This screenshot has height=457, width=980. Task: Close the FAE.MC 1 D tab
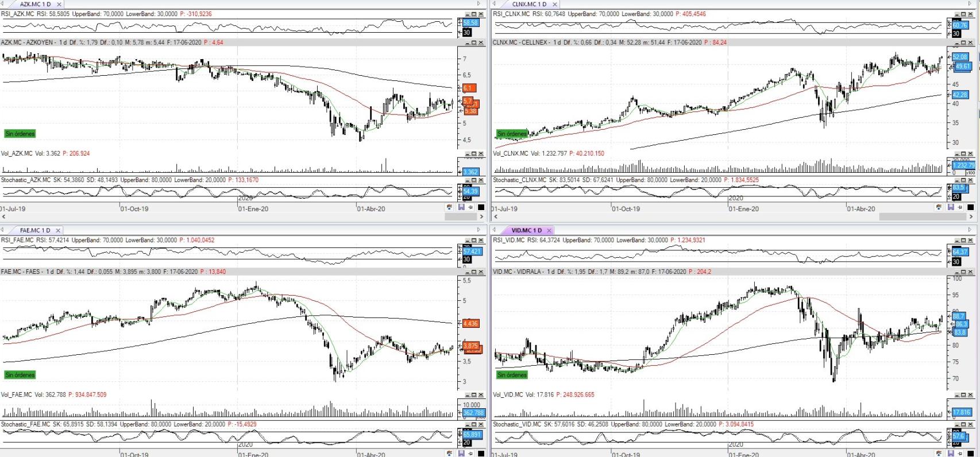click(58, 230)
